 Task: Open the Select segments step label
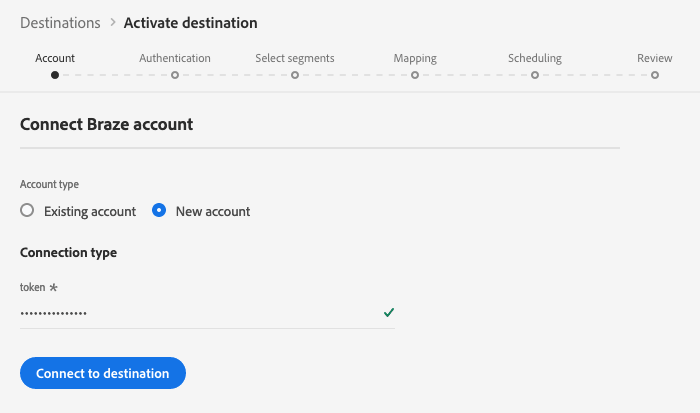[x=295, y=58]
